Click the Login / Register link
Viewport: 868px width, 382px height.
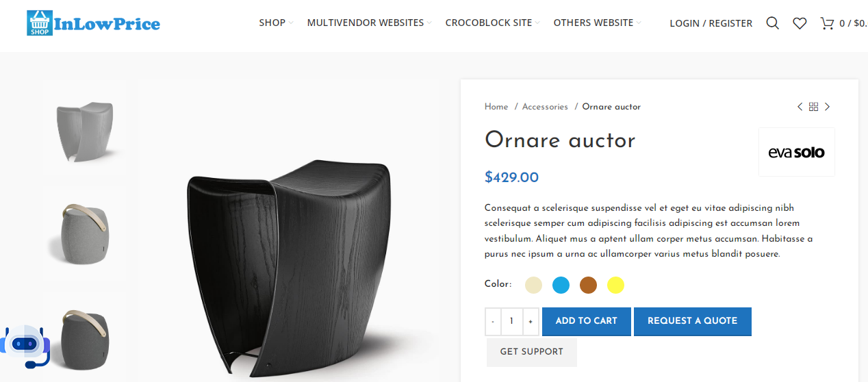[711, 23]
